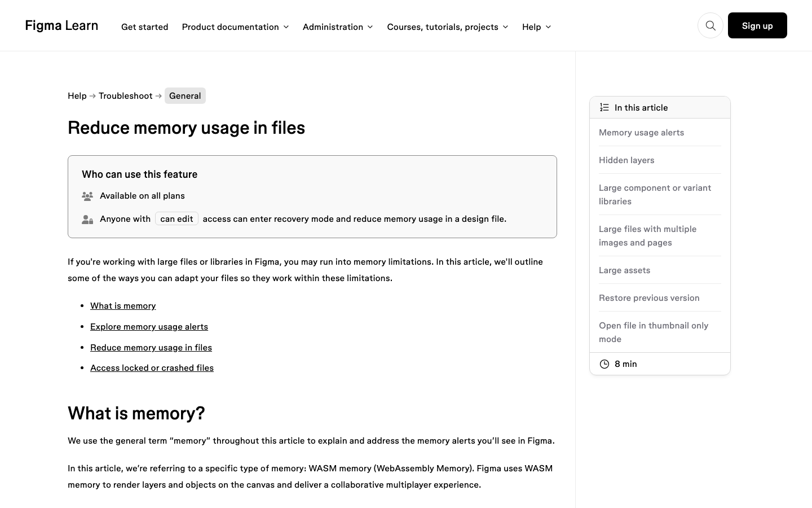Click the Reduce memory usage in files heading
812x508 pixels.
[186, 128]
